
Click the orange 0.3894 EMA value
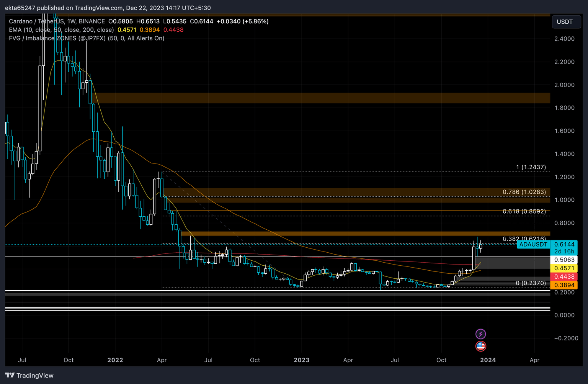point(564,285)
